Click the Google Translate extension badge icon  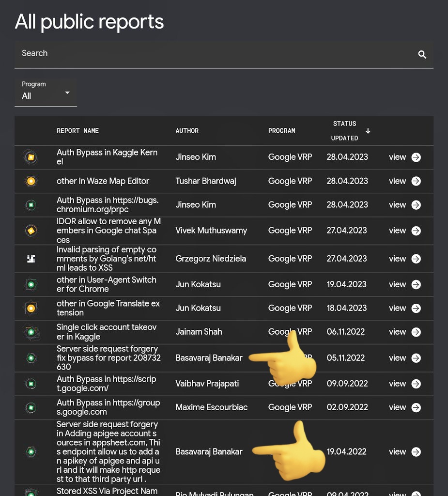point(31,308)
